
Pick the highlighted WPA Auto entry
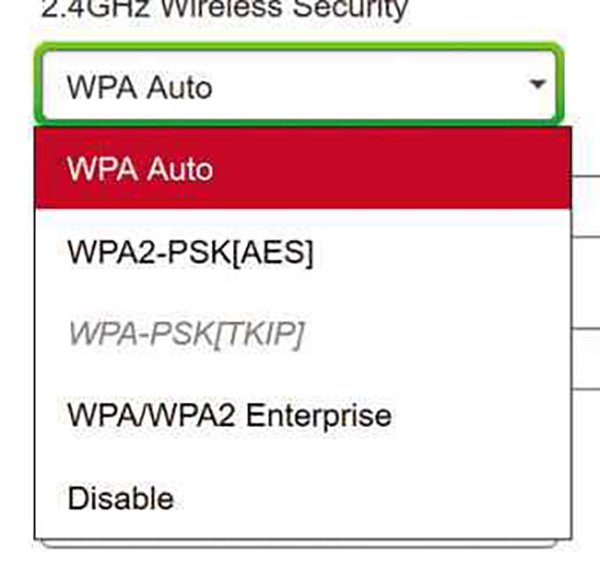[x=303, y=168]
